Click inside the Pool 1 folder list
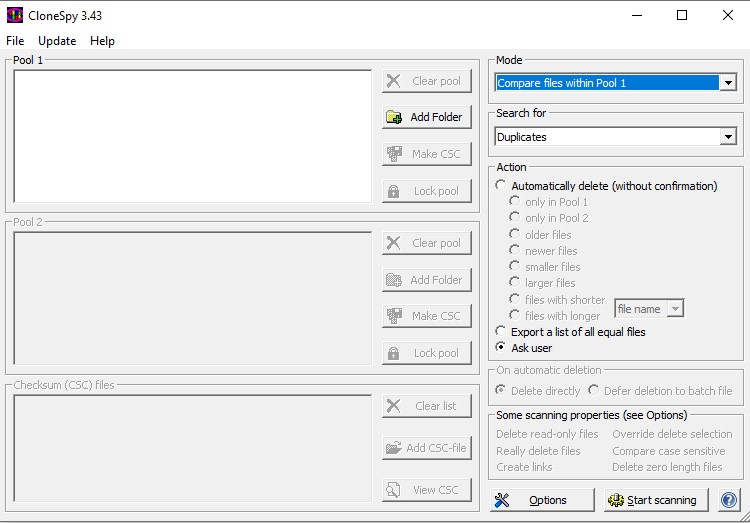This screenshot has width=750, height=523. click(193, 136)
